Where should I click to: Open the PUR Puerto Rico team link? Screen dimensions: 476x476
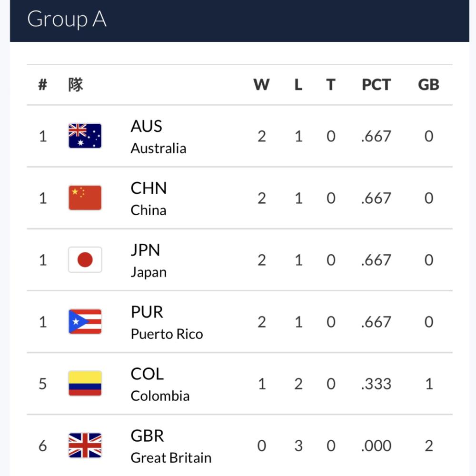(167, 323)
